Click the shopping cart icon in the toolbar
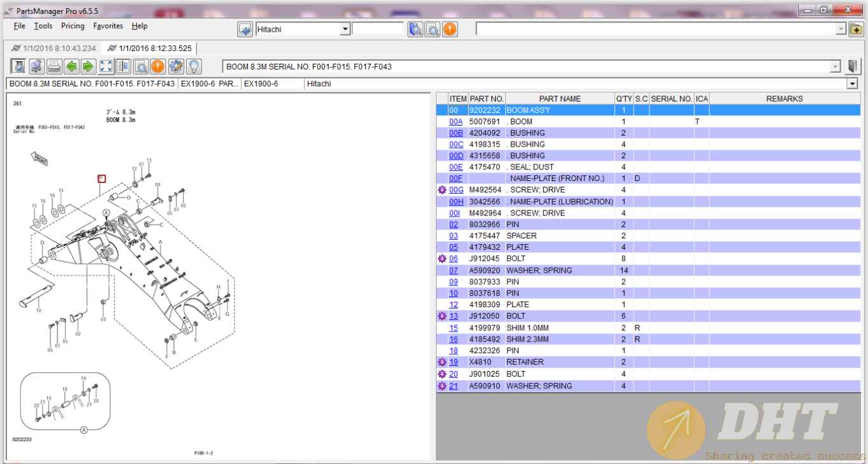Viewport: 868px width, 464px height. [36, 66]
